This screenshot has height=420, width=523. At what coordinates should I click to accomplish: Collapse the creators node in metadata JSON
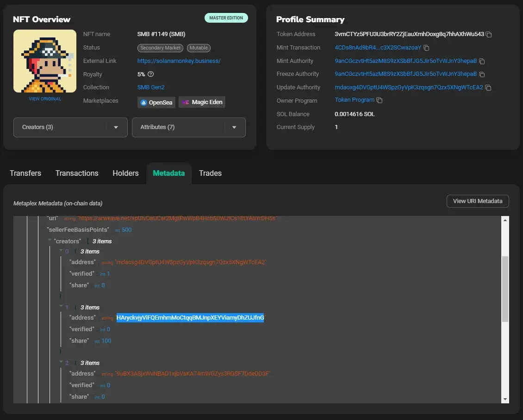tap(50, 241)
